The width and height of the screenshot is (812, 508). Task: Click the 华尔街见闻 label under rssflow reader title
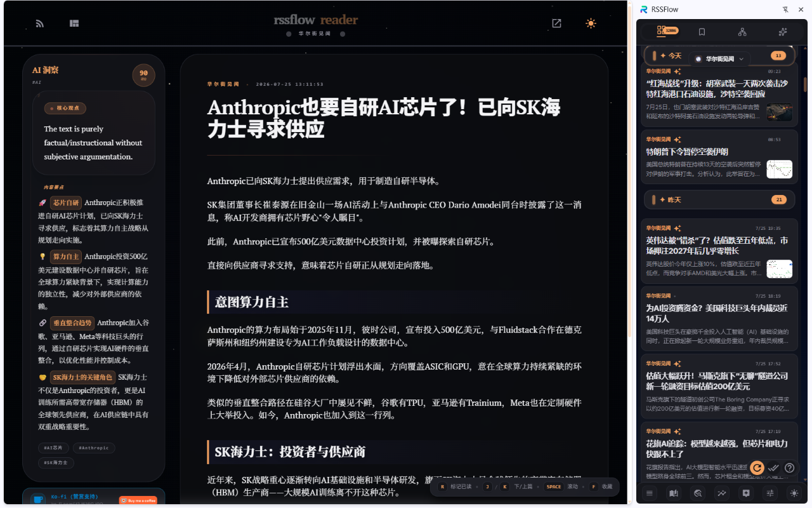315,34
